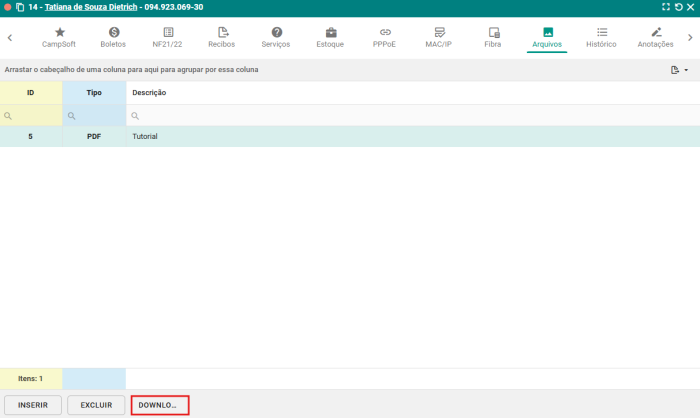The image size is (700, 418).
Task: Open the MAC/IP tab
Action: pyautogui.click(x=439, y=37)
